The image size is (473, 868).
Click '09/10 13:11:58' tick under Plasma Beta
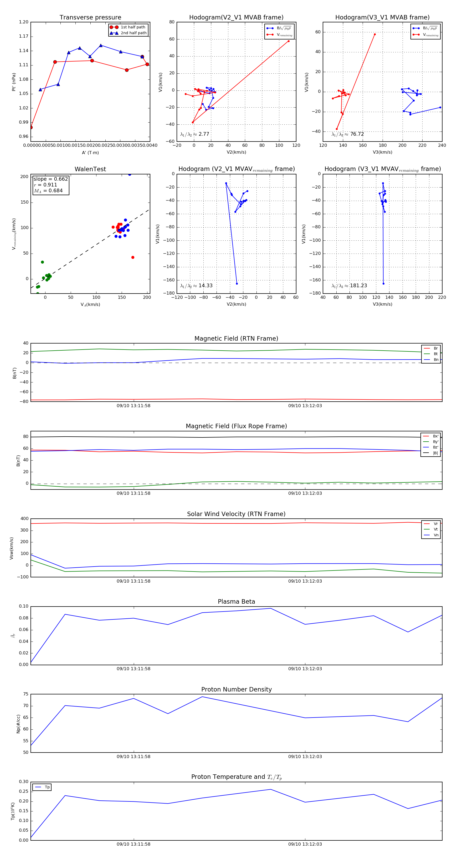pyautogui.click(x=134, y=669)
